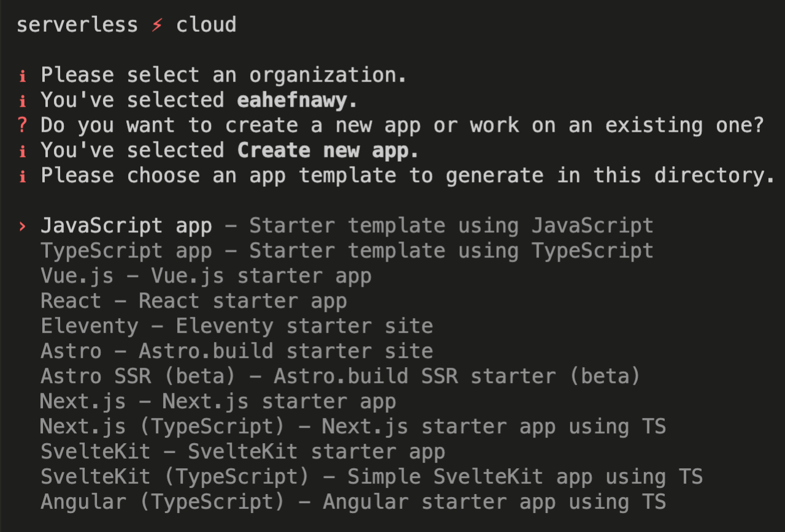The height and width of the screenshot is (532, 785).
Task: Click the red selection arrow cursor
Action: (x=23, y=226)
